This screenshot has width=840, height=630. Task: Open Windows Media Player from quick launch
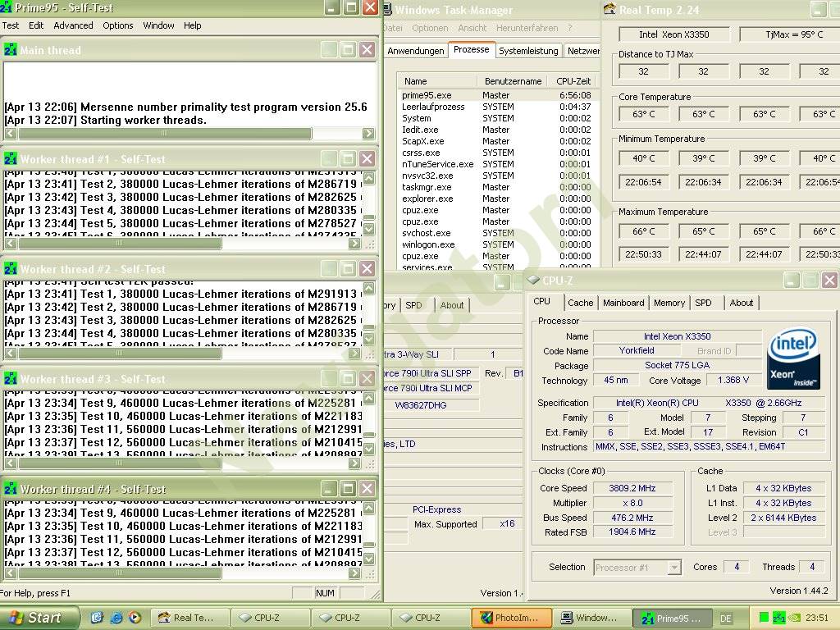135,618
